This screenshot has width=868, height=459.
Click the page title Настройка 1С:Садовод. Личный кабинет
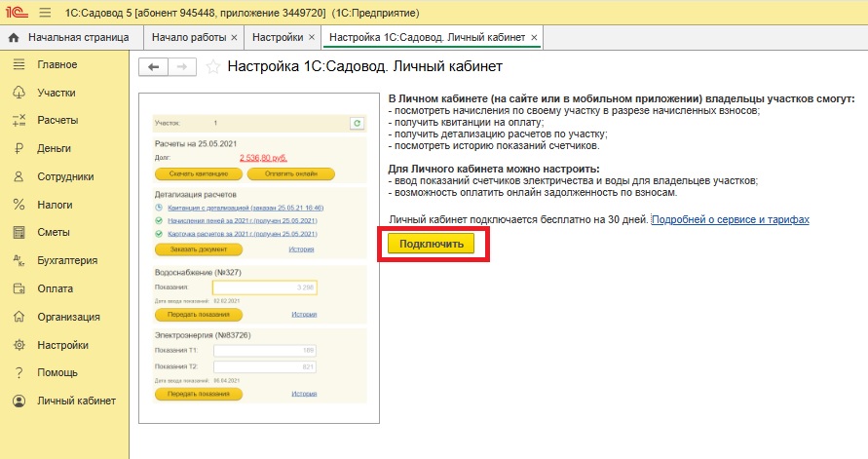pyautogui.click(x=364, y=67)
